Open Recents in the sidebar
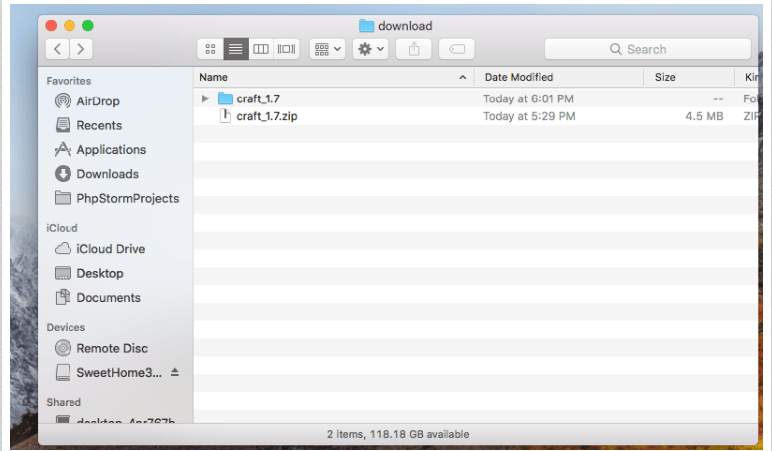The width and height of the screenshot is (772, 451). [x=98, y=125]
